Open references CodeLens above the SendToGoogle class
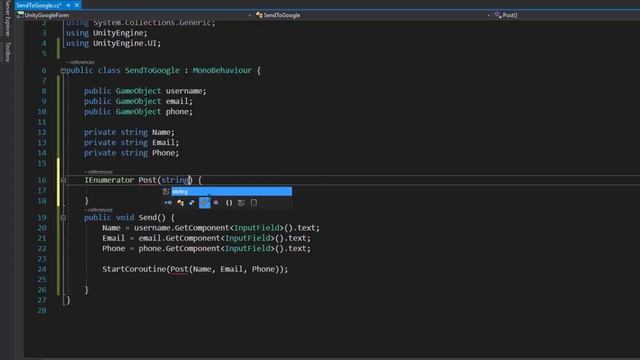 (80, 62)
